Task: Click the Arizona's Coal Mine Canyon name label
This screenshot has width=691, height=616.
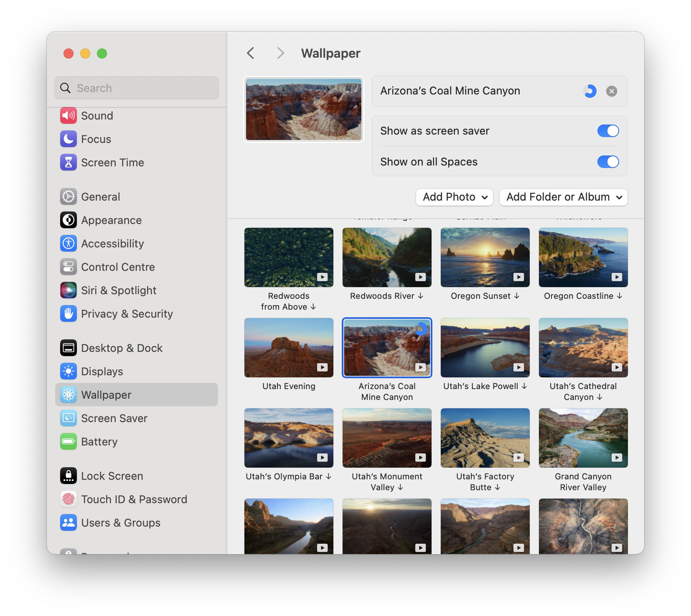Action: (x=450, y=91)
